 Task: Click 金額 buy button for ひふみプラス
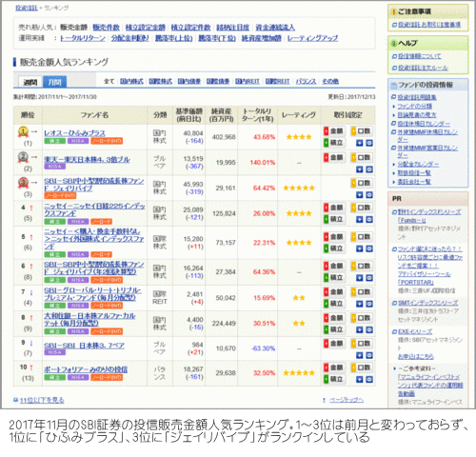tap(334, 131)
